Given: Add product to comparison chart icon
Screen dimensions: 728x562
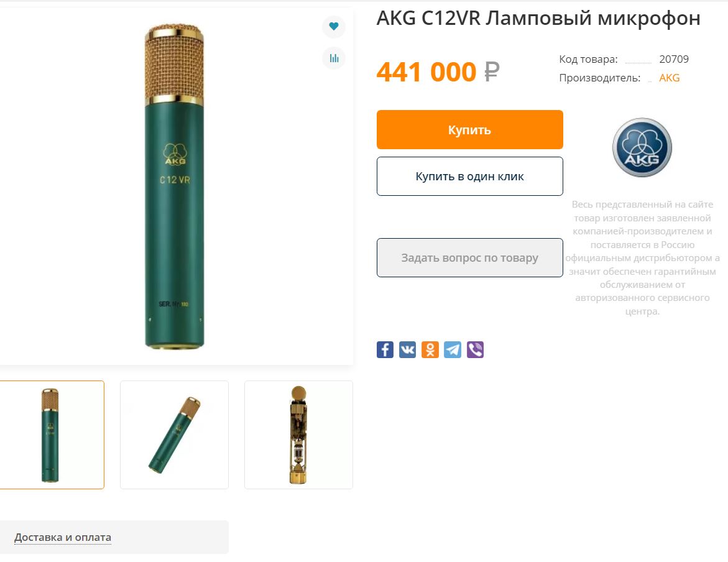Looking at the screenshot, I should pyautogui.click(x=334, y=58).
